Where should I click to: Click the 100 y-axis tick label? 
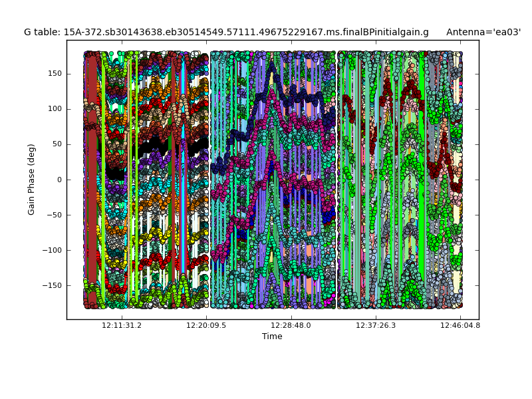pyautogui.click(x=55, y=109)
